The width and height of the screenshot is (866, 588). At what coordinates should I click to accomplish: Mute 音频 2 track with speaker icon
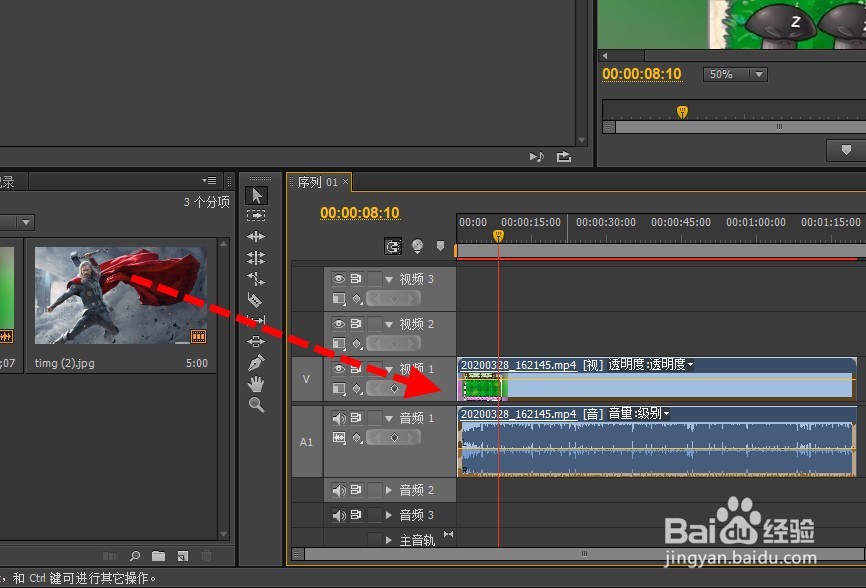point(339,490)
